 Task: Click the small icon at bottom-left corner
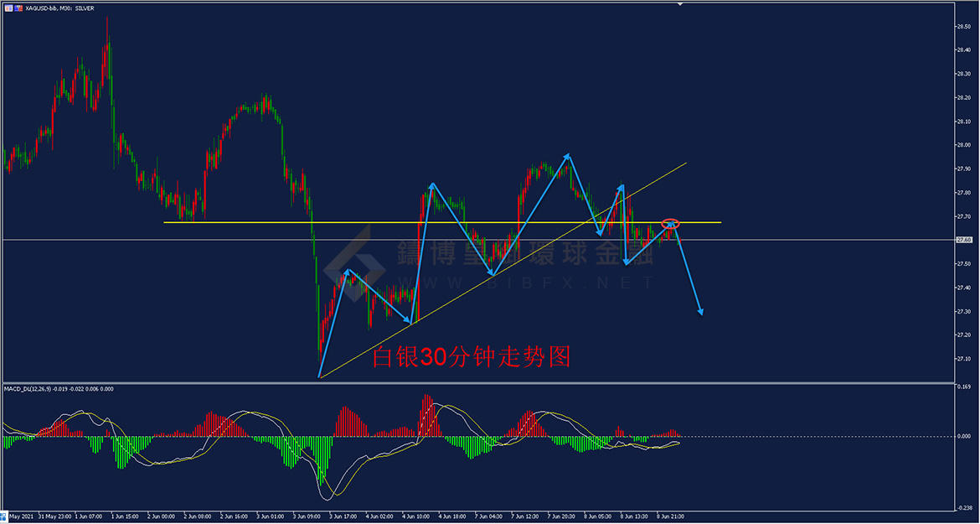point(5,517)
